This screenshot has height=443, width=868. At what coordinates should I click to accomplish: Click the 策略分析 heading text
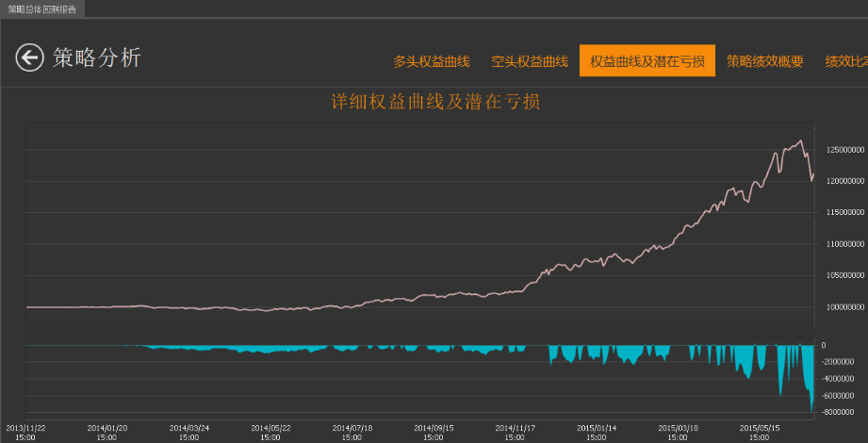click(97, 57)
